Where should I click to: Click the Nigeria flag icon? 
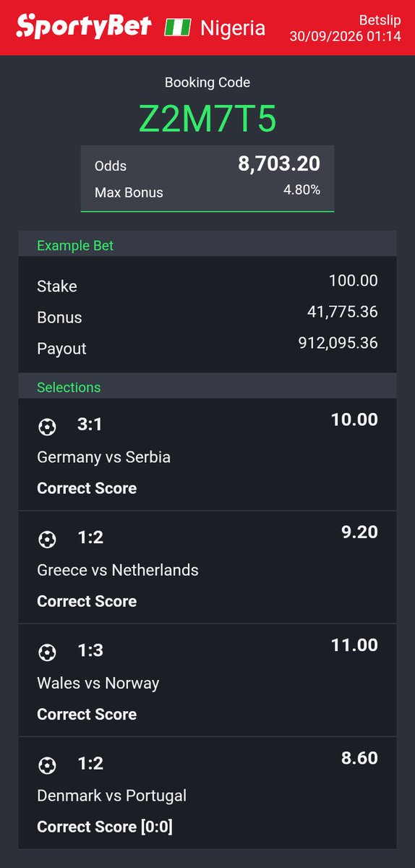177,27
